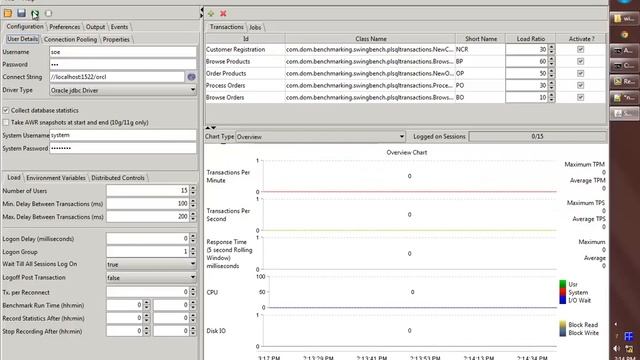Click the Usr CPU legend color
The image size is (640, 360).
[x=562, y=284]
